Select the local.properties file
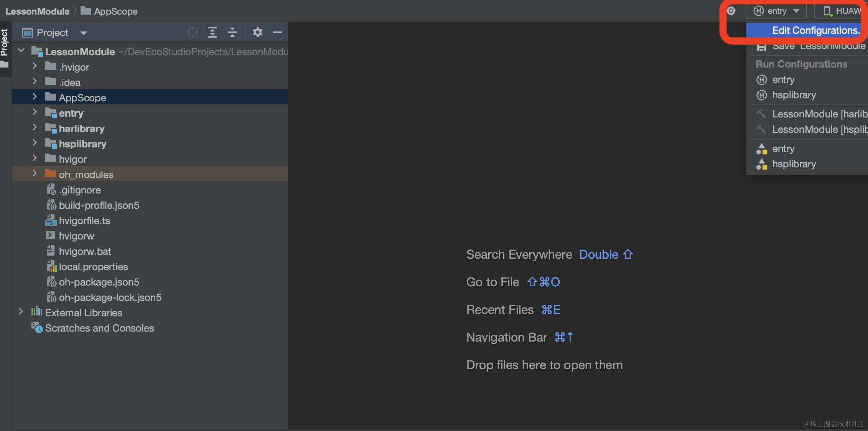The height and width of the screenshot is (431, 868). (93, 267)
